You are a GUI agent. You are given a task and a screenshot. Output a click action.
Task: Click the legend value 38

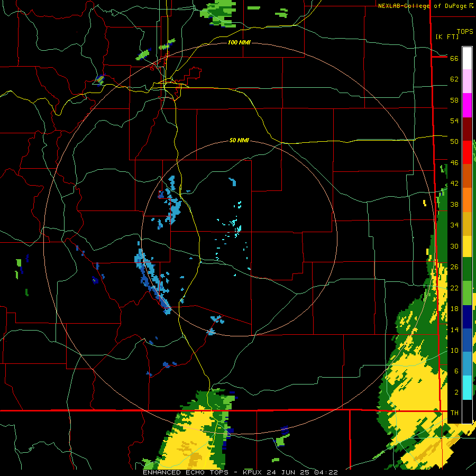454,204
